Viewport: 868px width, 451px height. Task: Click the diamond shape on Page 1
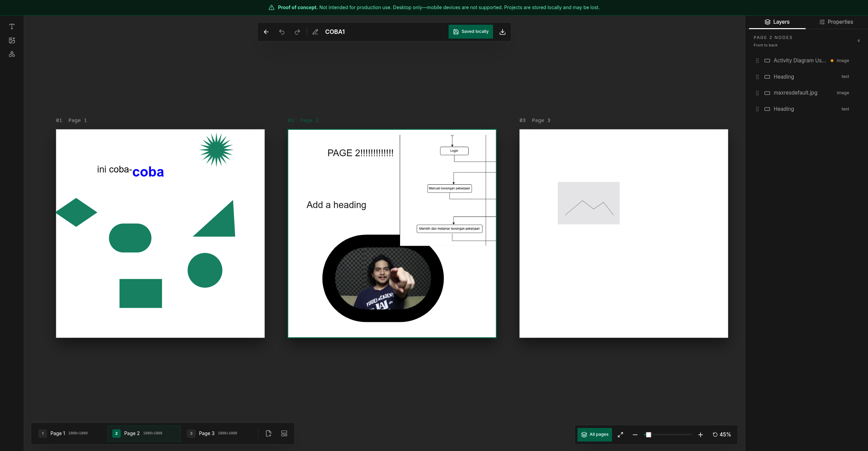[77, 212]
